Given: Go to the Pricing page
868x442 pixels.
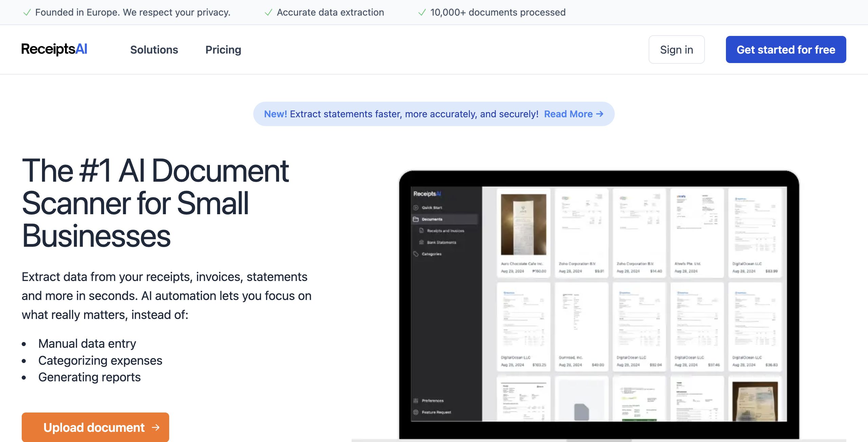Looking at the screenshot, I should [223, 49].
